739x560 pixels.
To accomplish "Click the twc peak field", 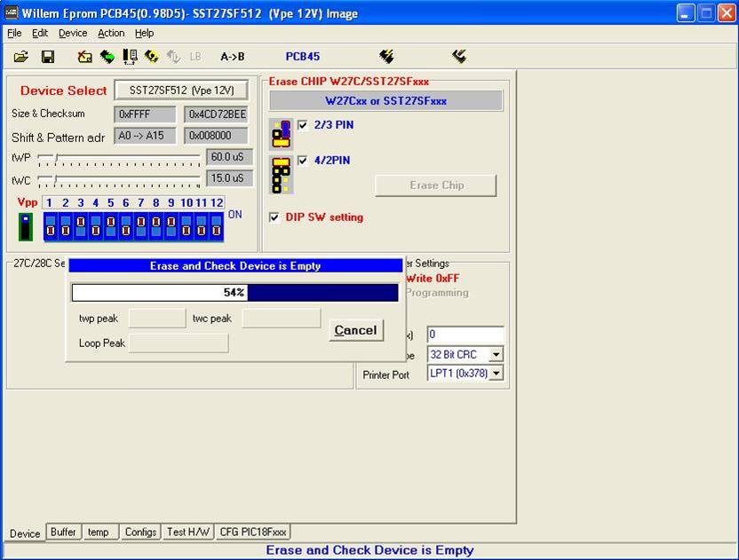I will coord(282,319).
